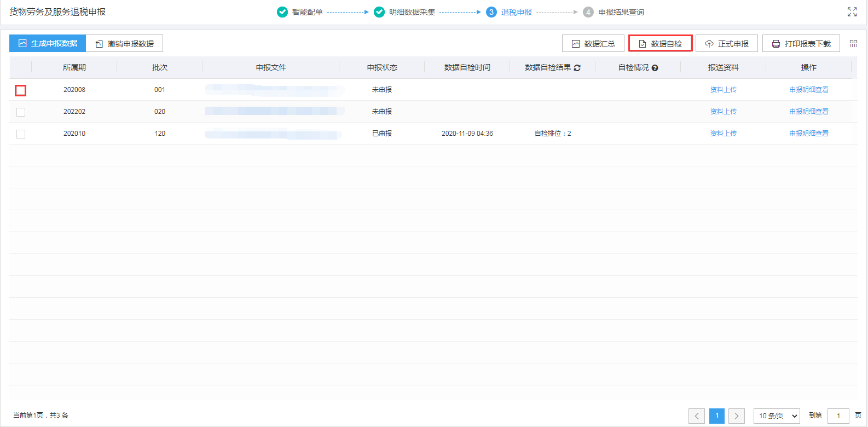The image size is (868, 427).
Task: Open 智能配单 step
Action: coord(307,12)
